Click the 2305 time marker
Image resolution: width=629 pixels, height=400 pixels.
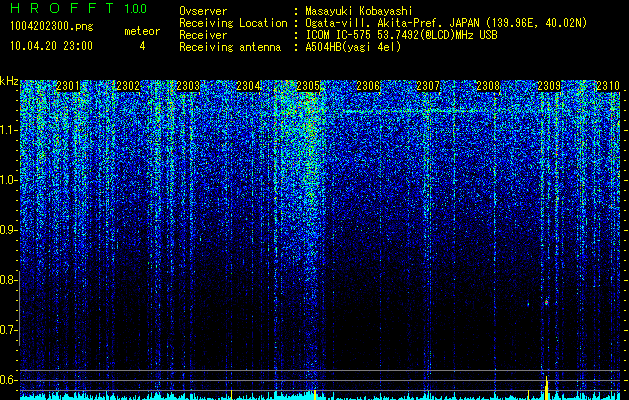pyautogui.click(x=308, y=86)
